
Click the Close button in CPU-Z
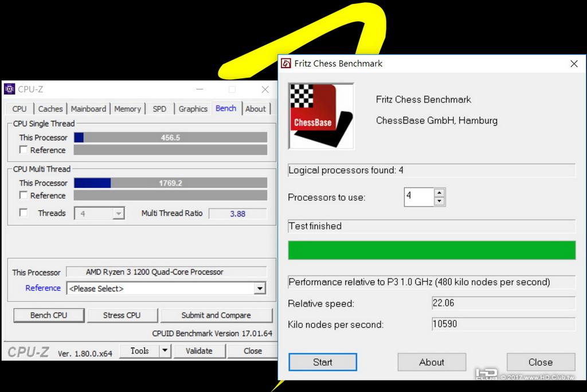[x=253, y=351]
